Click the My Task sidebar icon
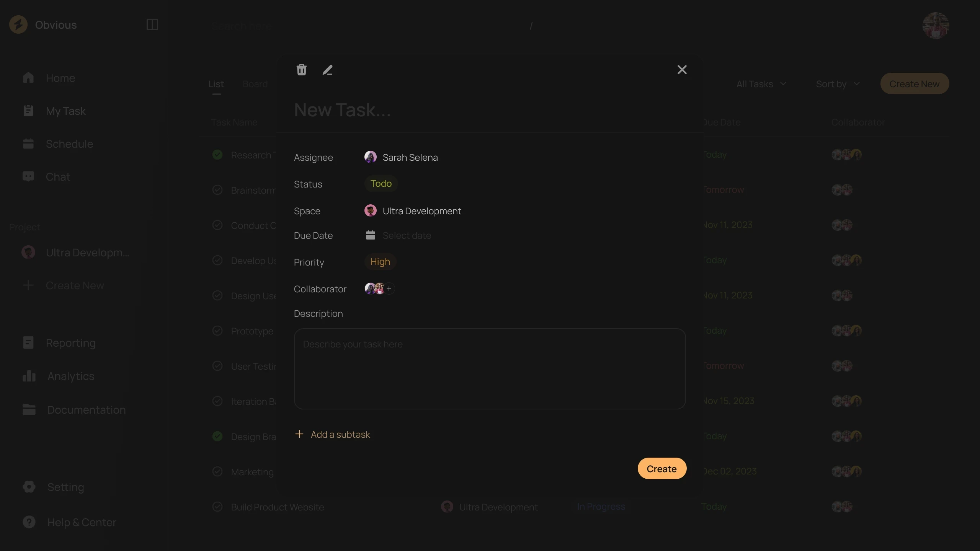980x551 pixels. 27,110
